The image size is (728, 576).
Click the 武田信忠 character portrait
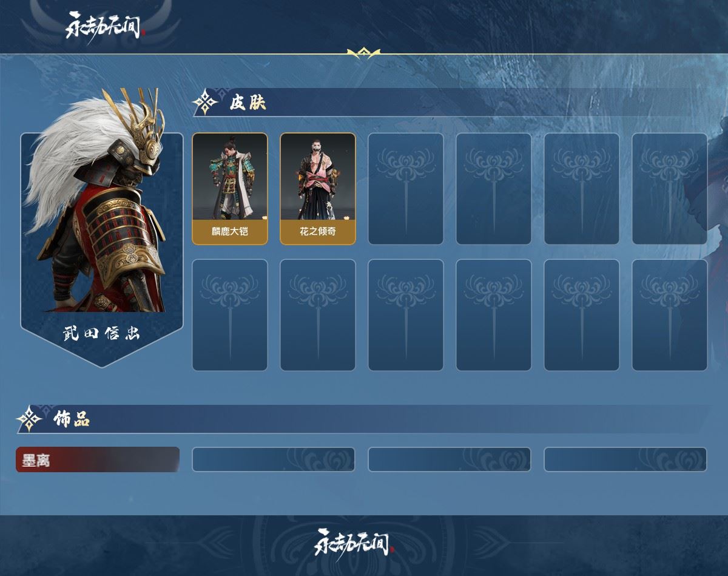pos(102,228)
